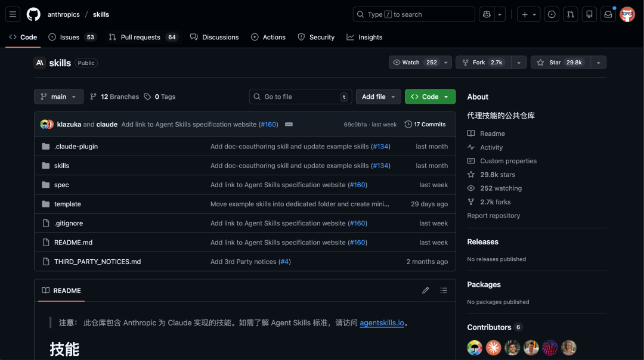
Task: View the 0 Tags link
Action: pyautogui.click(x=160, y=97)
